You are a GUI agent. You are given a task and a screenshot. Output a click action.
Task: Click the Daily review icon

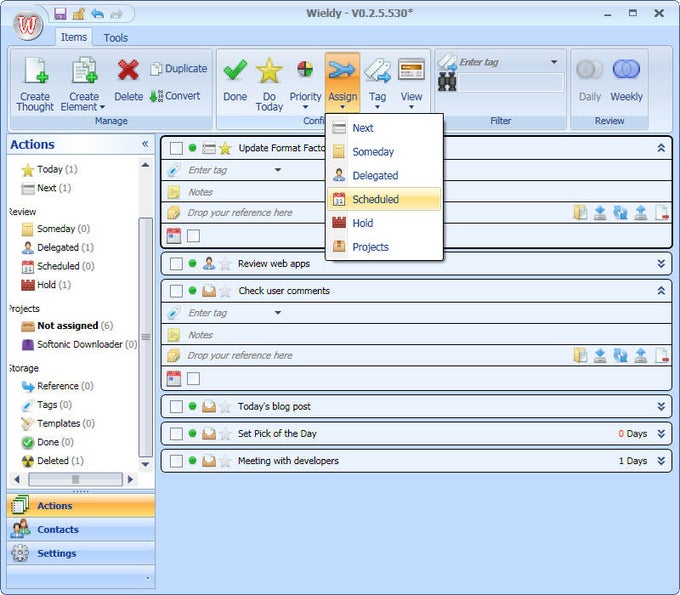pyautogui.click(x=589, y=69)
